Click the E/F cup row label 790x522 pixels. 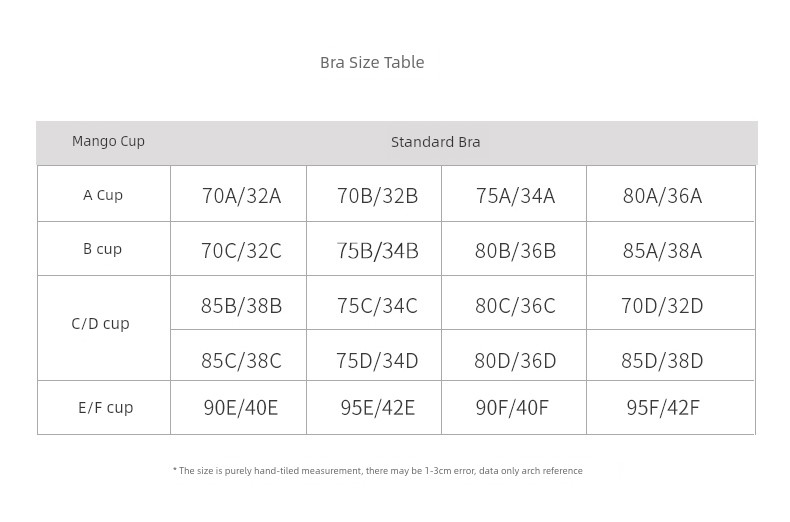tap(106, 407)
